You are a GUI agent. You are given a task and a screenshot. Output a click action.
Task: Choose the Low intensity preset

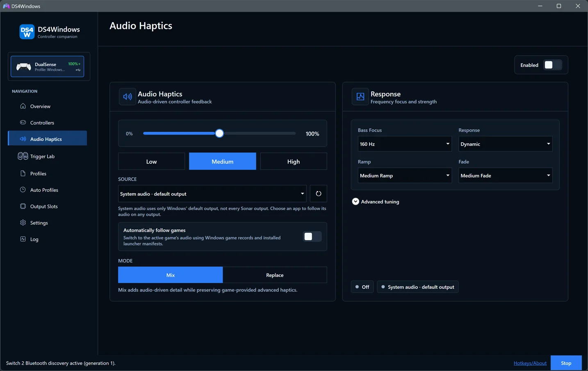click(x=151, y=162)
